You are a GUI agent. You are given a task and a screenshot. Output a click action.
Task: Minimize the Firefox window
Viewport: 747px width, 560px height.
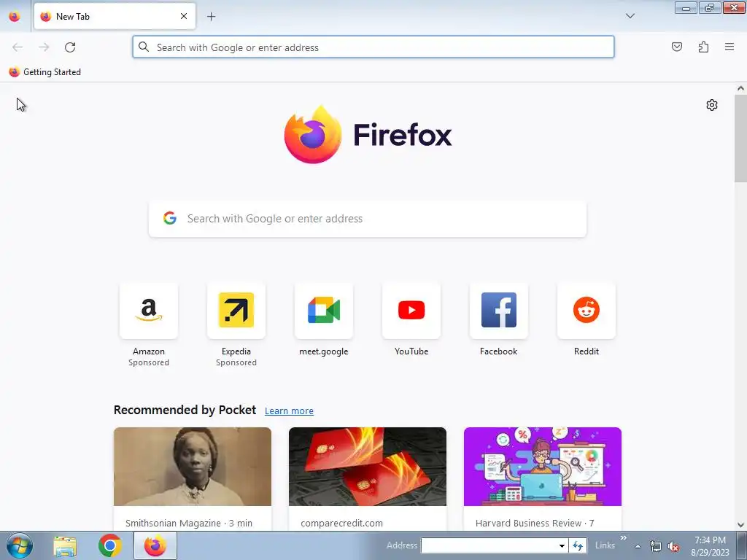coord(686,7)
